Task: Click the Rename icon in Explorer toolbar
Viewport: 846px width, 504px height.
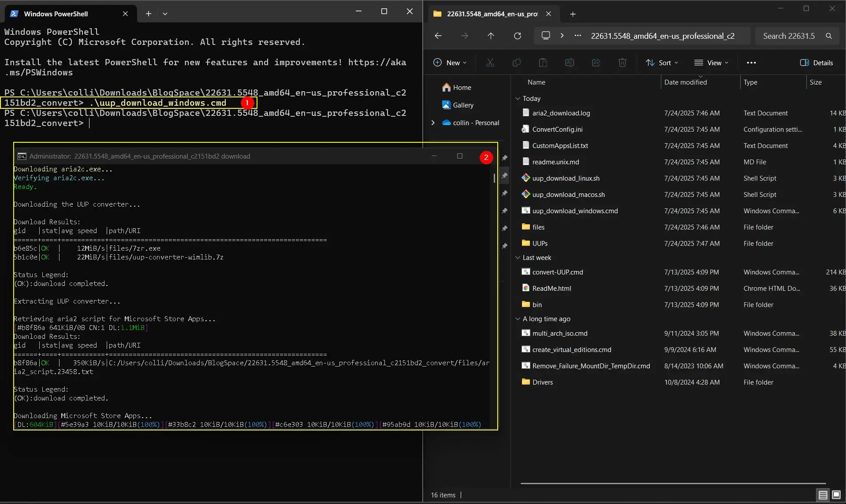Action: coord(569,63)
